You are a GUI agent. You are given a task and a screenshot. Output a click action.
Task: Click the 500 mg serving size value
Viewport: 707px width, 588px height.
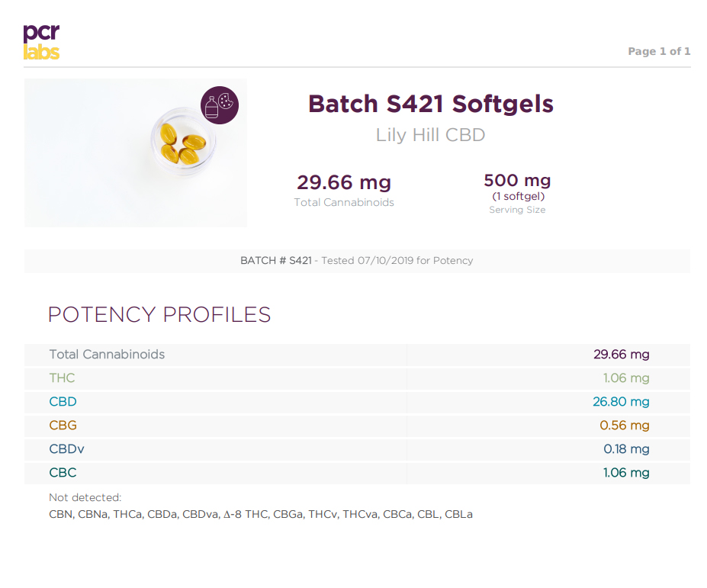point(517,181)
